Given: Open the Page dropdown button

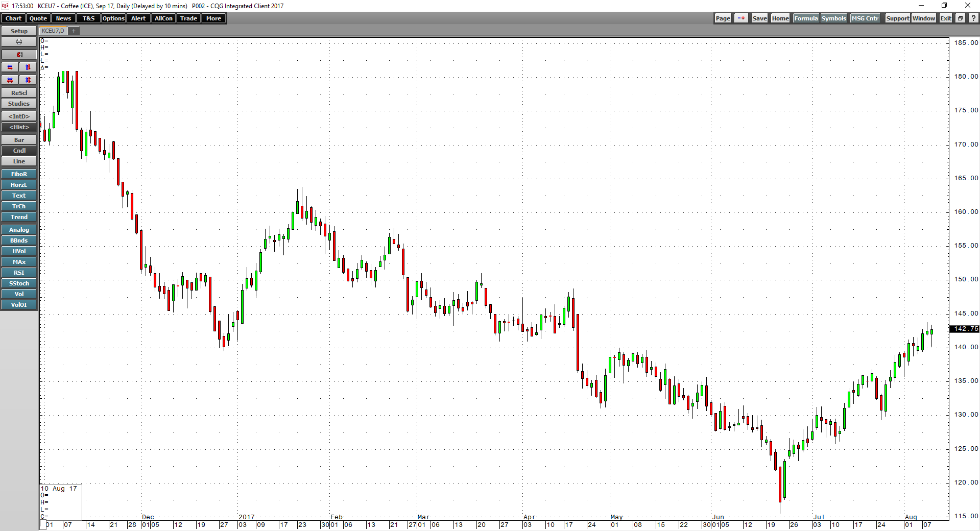Looking at the screenshot, I should click(723, 18).
